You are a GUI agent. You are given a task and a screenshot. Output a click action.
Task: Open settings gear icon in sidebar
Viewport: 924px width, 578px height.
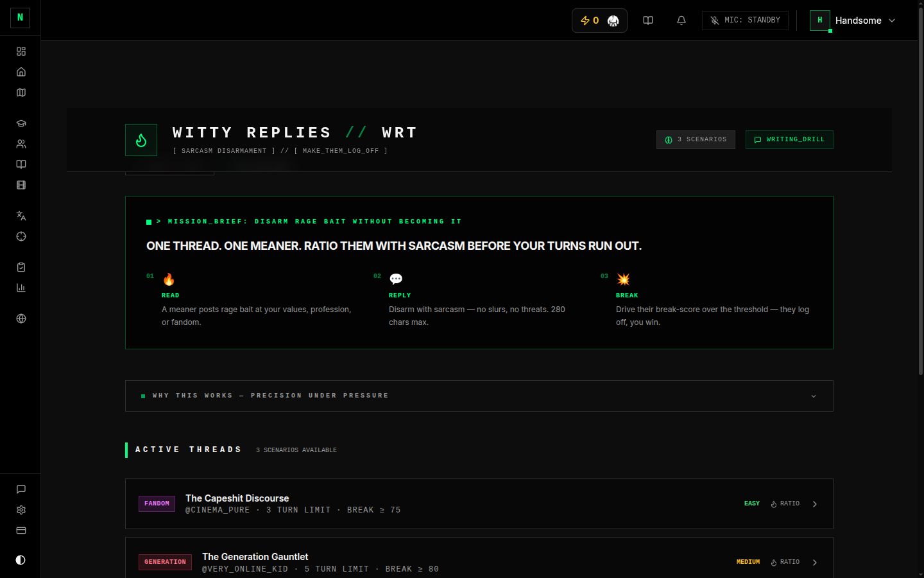tap(21, 510)
